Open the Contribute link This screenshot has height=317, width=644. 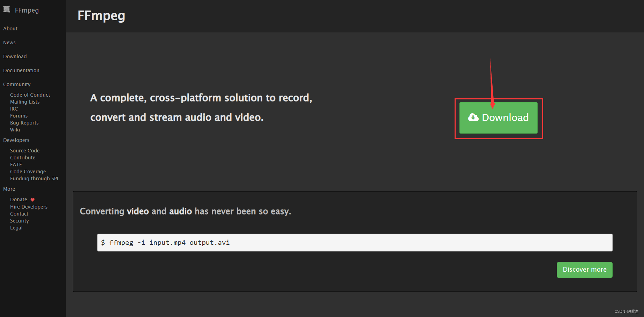pyautogui.click(x=23, y=158)
